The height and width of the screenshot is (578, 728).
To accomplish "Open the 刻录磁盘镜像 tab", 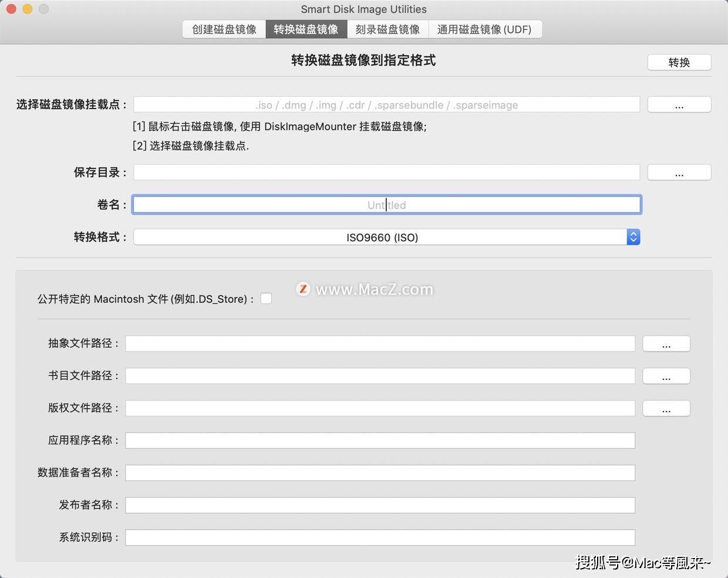I will (387, 29).
